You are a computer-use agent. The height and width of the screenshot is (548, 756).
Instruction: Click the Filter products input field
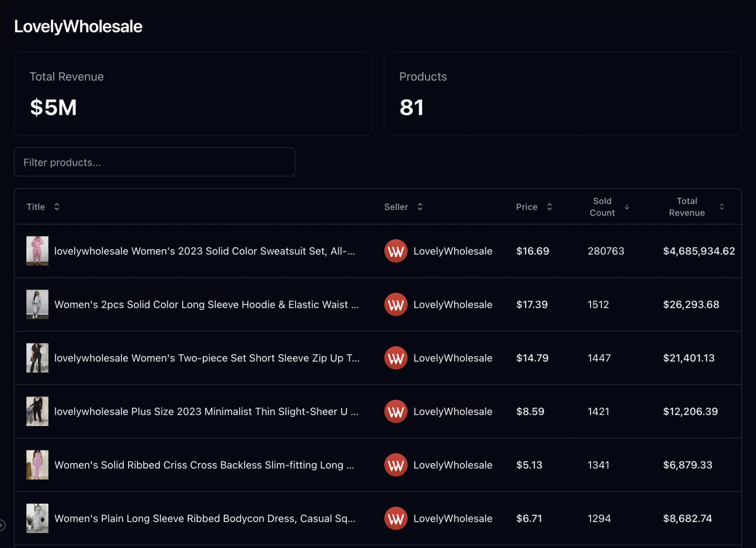point(155,162)
